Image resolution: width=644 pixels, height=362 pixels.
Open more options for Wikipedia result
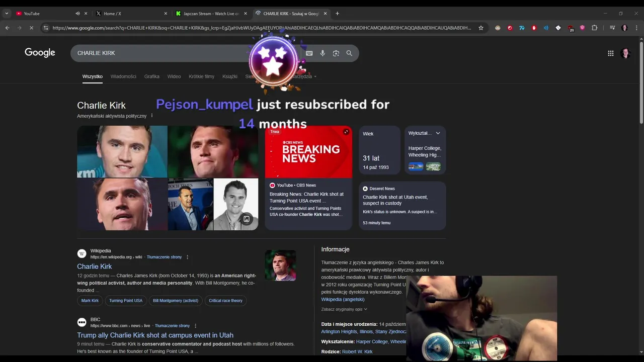pos(187,257)
